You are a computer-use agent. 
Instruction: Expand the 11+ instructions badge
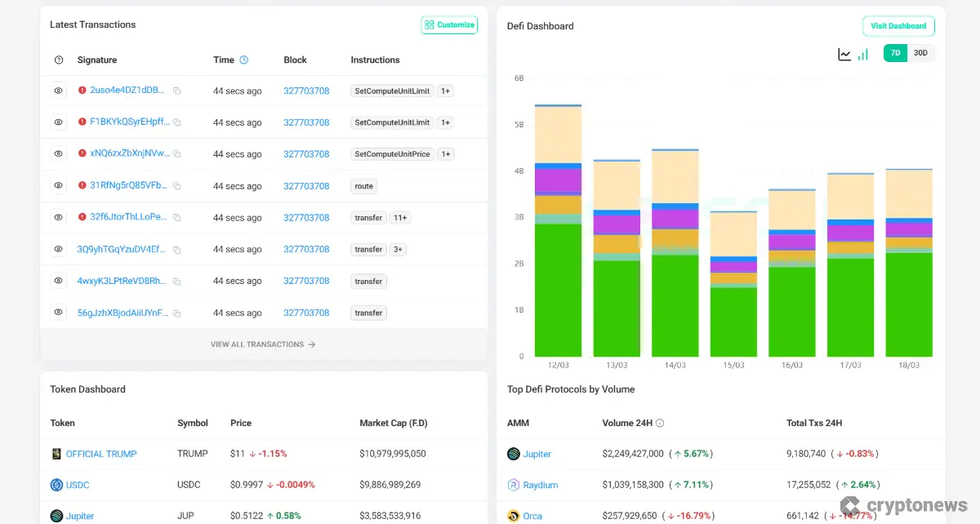pos(400,218)
